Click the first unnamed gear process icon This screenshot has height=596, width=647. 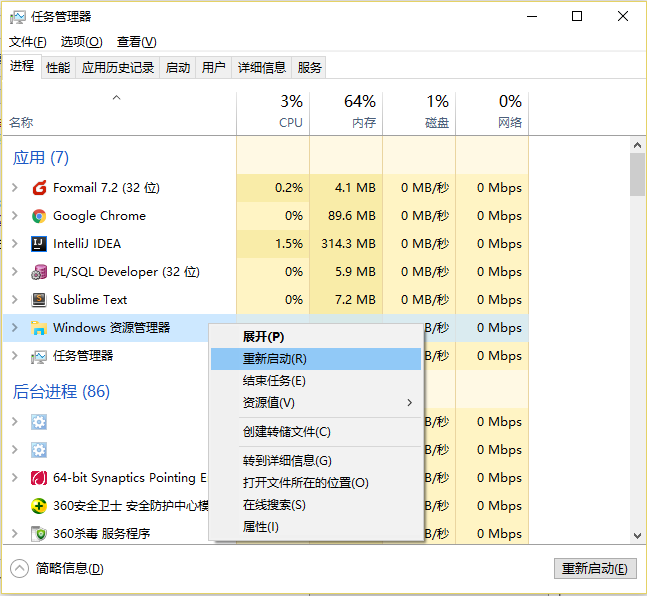tap(39, 422)
